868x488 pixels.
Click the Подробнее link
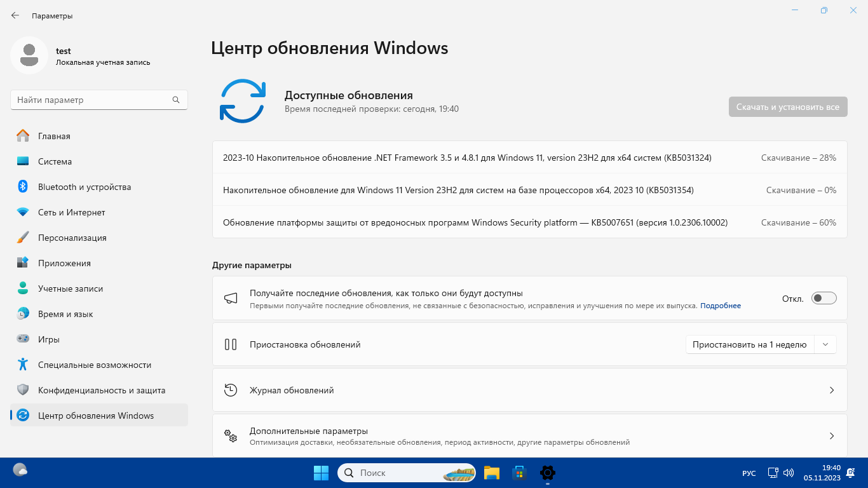(721, 306)
